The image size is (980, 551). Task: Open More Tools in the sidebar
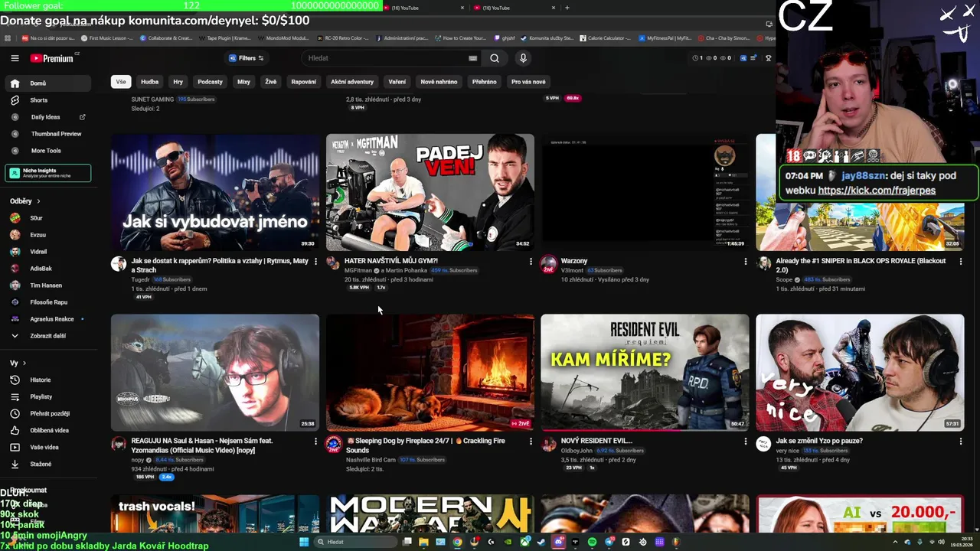(47, 151)
